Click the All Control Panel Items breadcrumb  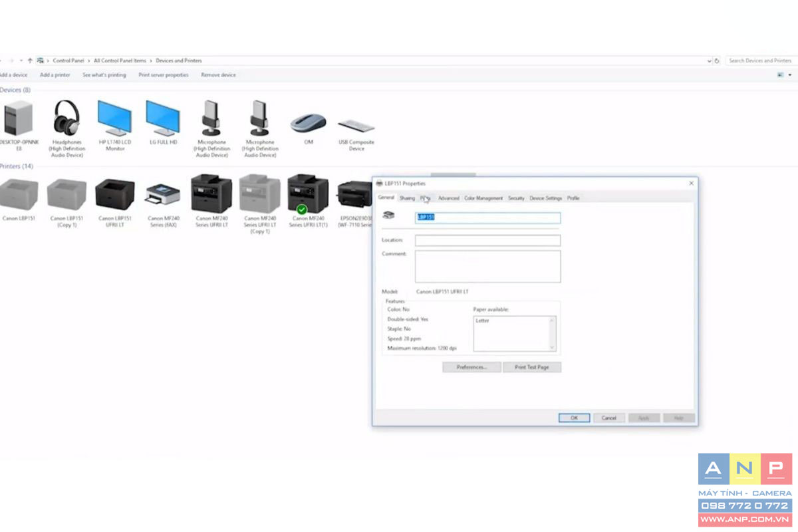[120, 61]
